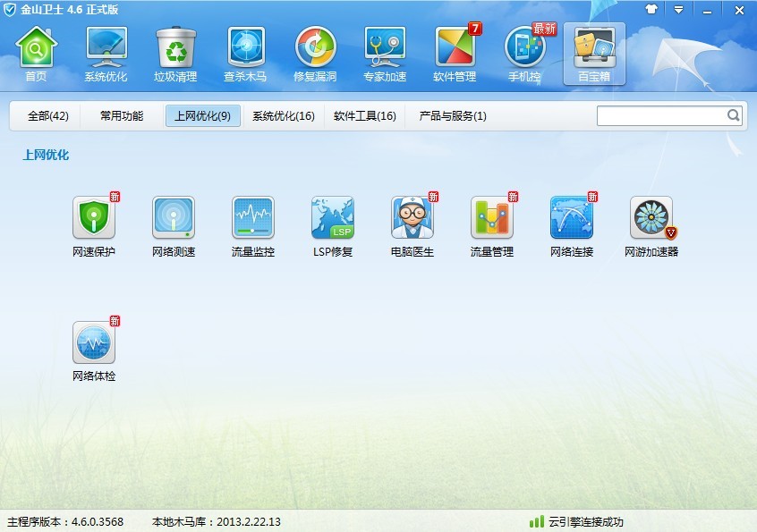Open the 垃圾清理 trash cleaner
The width and height of the screenshot is (757, 532).
[x=175, y=54]
